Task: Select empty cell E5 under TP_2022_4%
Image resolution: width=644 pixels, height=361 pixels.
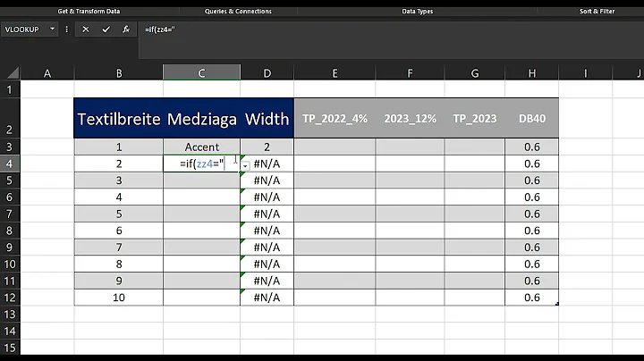Action: coord(335,180)
